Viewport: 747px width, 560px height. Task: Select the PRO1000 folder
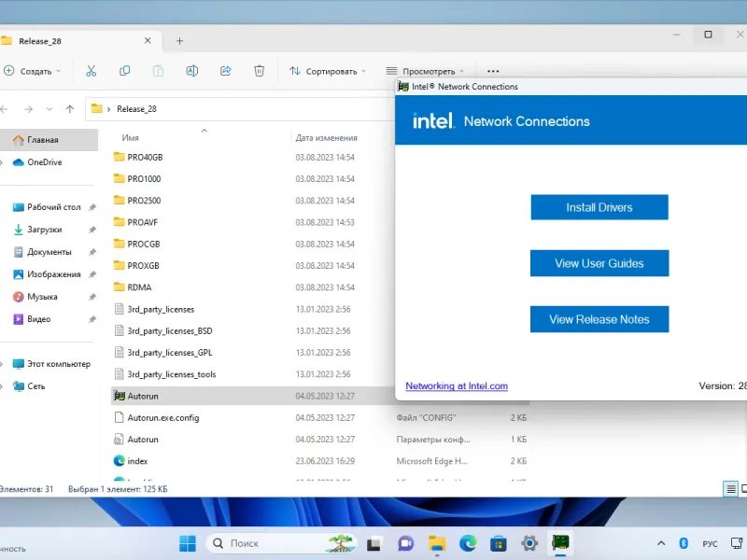pos(144,179)
